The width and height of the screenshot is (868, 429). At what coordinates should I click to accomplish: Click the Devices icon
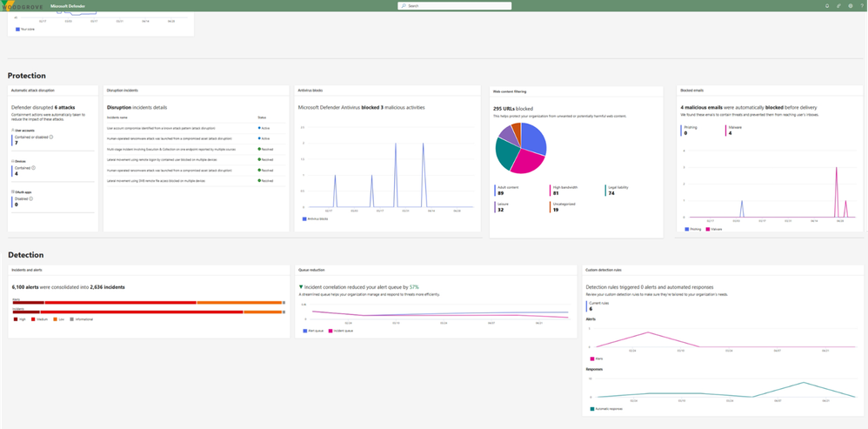(13, 161)
